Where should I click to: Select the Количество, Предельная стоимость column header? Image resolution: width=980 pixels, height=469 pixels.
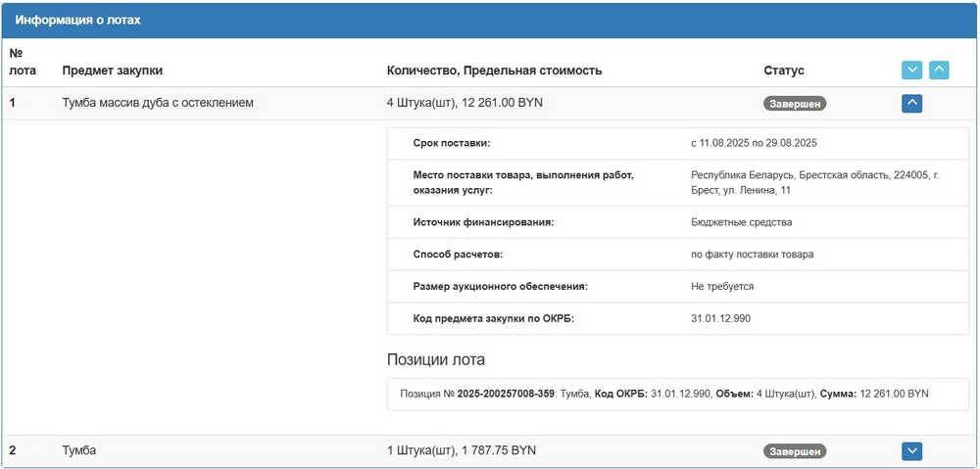[x=494, y=70]
